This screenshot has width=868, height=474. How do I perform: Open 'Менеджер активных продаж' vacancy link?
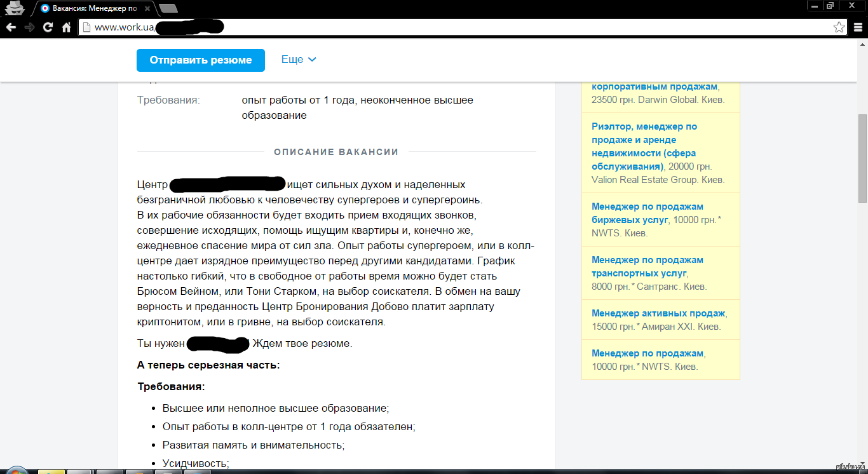pyautogui.click(x=658, y=313)
